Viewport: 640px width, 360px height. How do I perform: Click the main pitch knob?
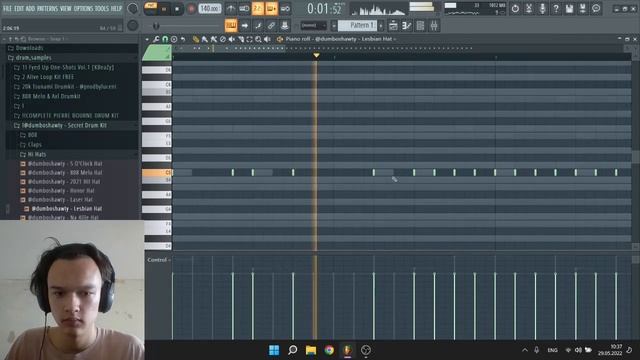click(133, 25)
